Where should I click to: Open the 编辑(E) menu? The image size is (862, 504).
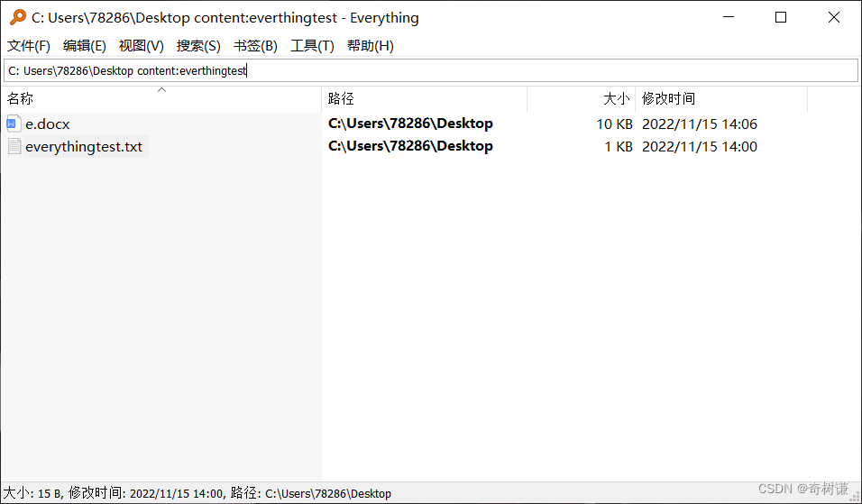pos(84,46)
